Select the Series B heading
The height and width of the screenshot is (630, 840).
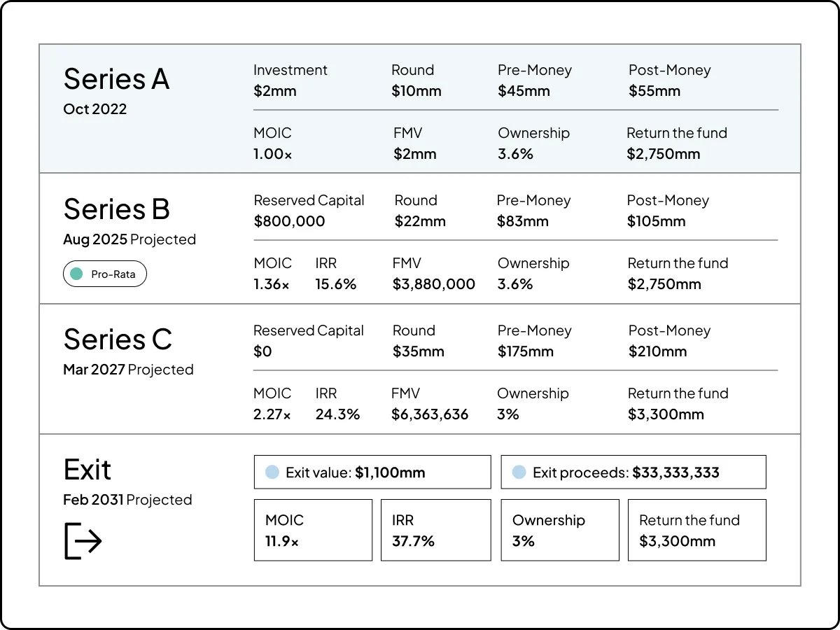pyautogui.click(x=116, y=209)
